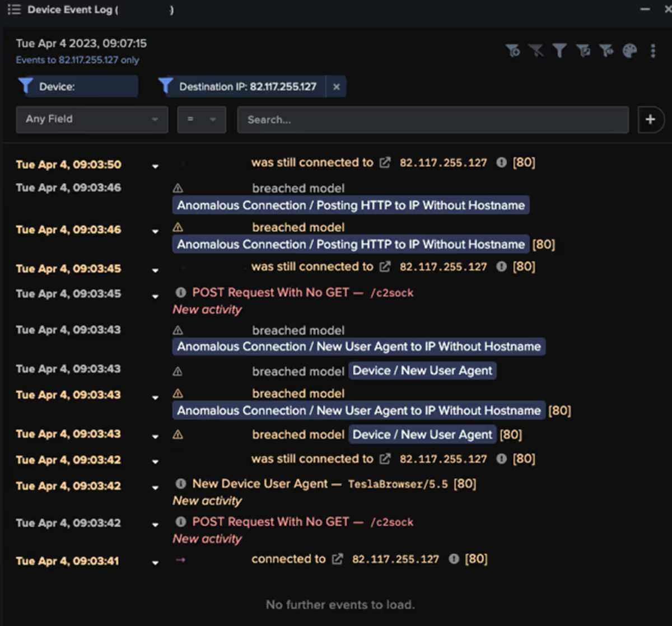Click info icon in 09:03:45 still connected row

click(502, 267)
